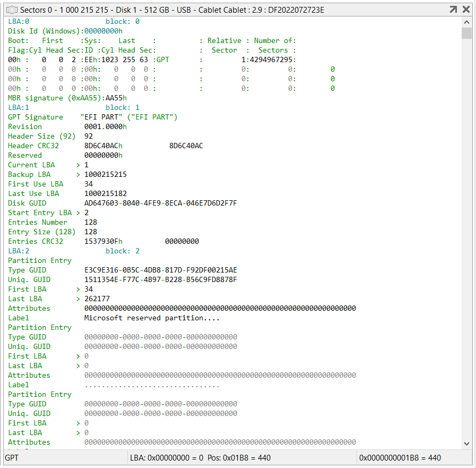Click the scrollbar down arrow
The height and width of the screenshot is (468, 476).
pos(466,444)
